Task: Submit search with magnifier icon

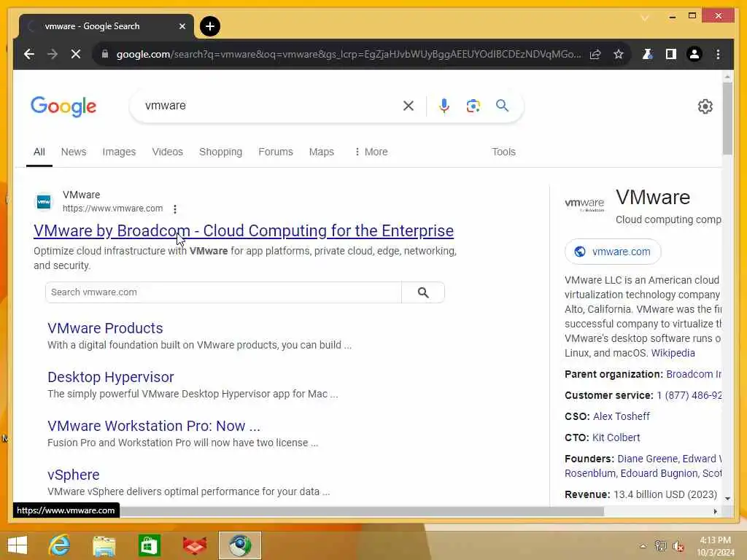Action: pos(502,105)
